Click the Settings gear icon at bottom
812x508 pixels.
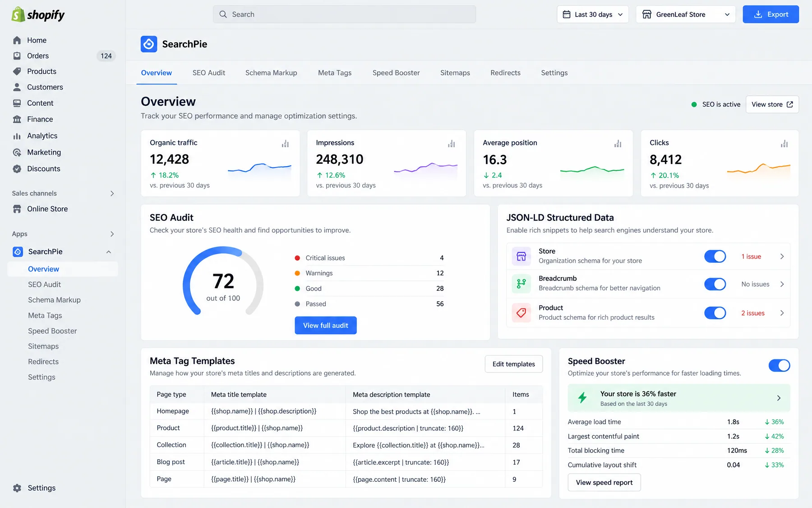point(17,488)
